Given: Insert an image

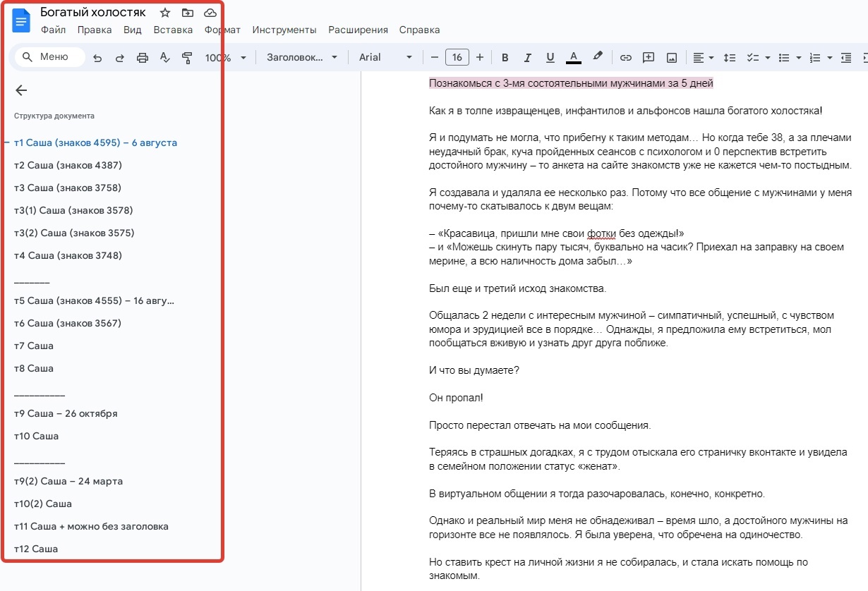Looking at the screenshot, I should pyautogui.click(x=672, y=58).
